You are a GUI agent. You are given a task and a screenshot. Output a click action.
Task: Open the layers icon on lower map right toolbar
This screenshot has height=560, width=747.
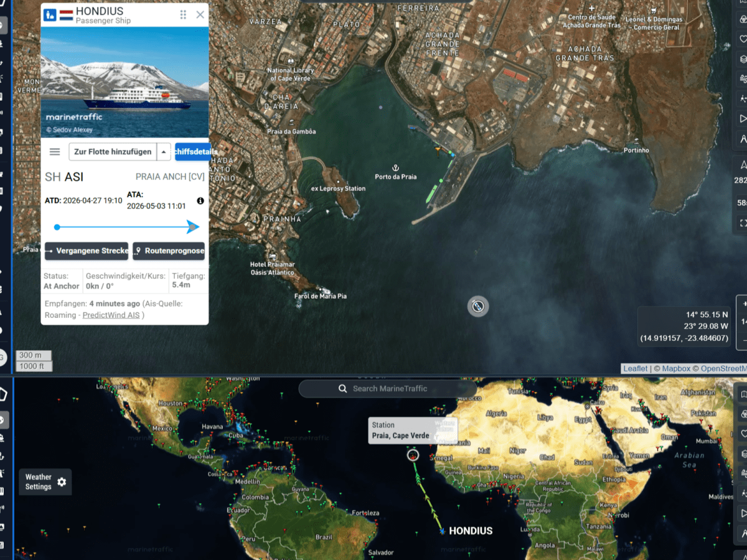(743, 454)
